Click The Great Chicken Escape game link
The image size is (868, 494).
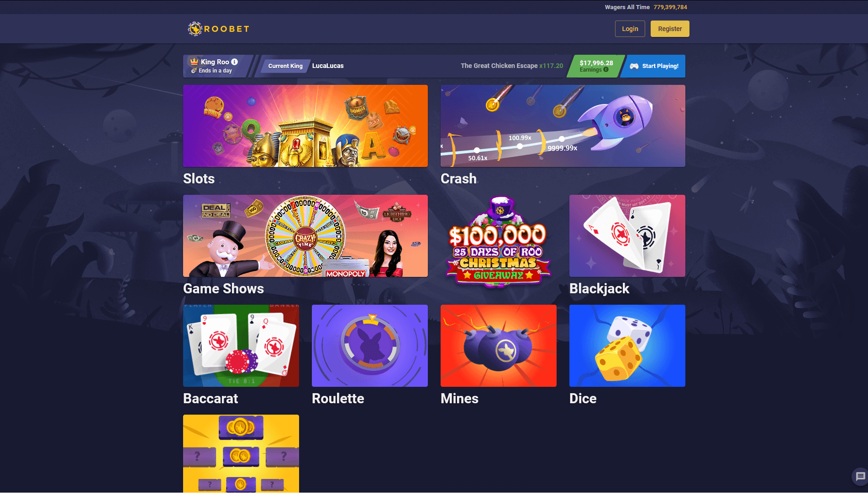point(499,66)
